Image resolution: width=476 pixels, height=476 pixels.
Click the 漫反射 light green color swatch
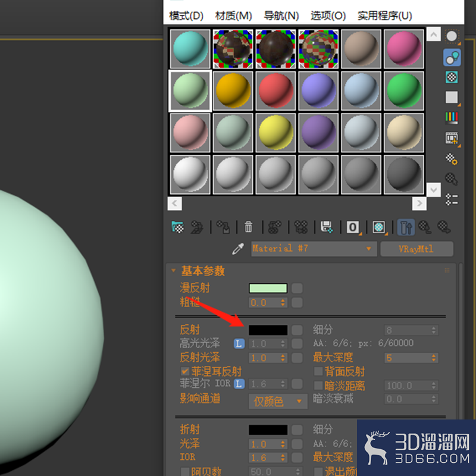point(268,288)
